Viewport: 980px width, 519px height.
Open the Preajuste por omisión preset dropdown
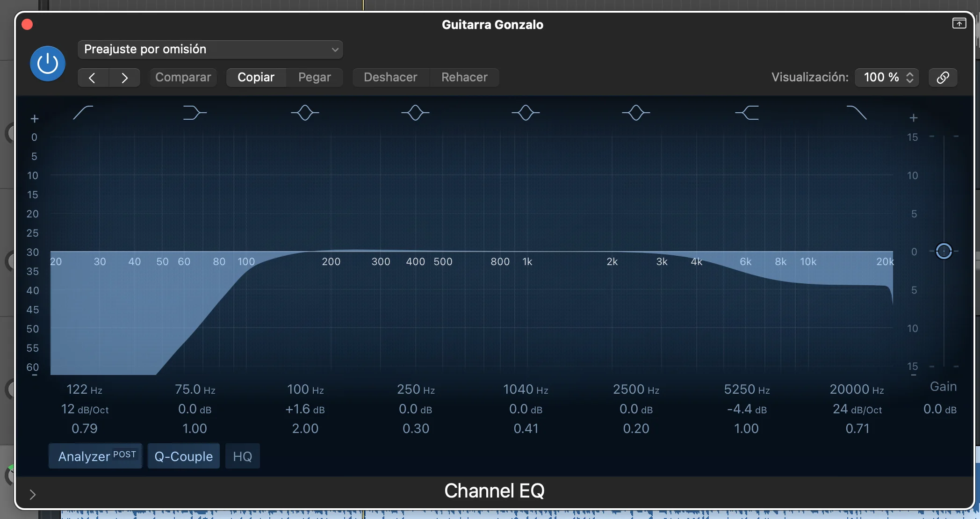(x=210, y=50)
